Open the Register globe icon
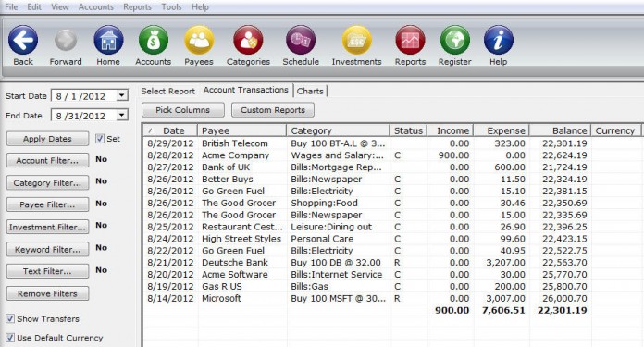Screen dimensions: 644x347 pyautogui.click(x=454, y=40)
